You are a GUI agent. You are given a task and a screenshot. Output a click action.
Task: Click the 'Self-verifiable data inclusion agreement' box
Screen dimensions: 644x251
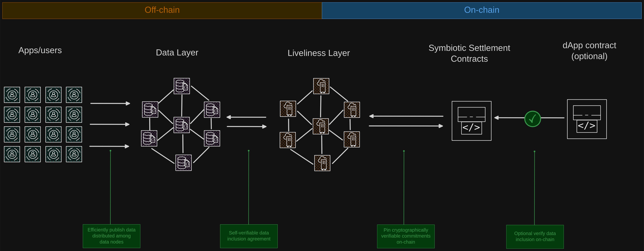click(x=249, y=236)
